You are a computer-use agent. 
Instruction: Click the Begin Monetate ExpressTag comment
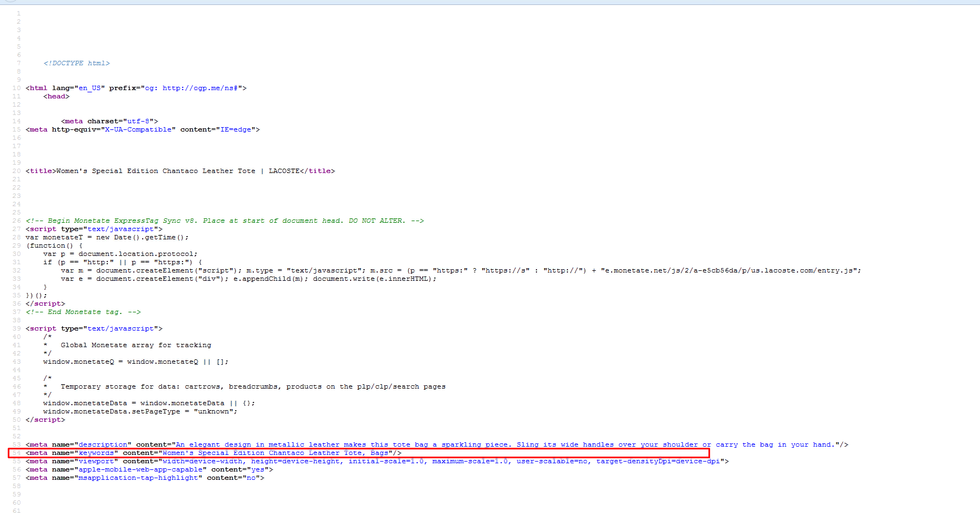tap(225, 221)
